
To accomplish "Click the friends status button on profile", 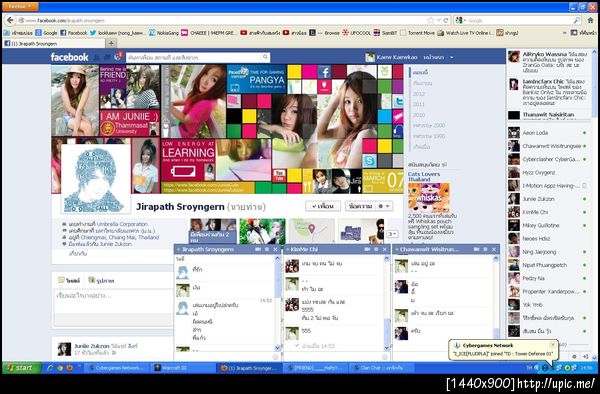I will 323,206.
